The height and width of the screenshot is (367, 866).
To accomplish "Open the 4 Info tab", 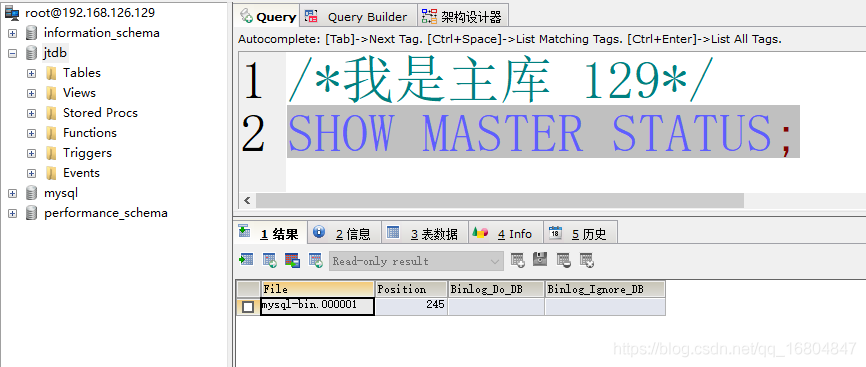I will point(505,234).
